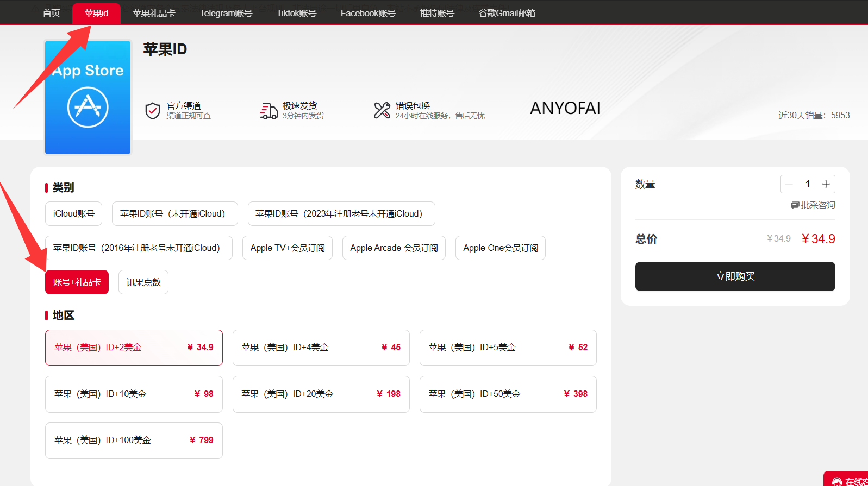Open 谷歌Gmail邮箱 menu item
The width and height of the screenshot is (868, 486).
click(507, 13)
